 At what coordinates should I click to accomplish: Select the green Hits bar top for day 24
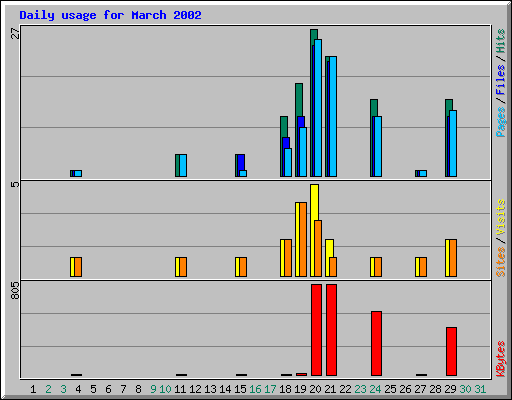click(374, 107)
